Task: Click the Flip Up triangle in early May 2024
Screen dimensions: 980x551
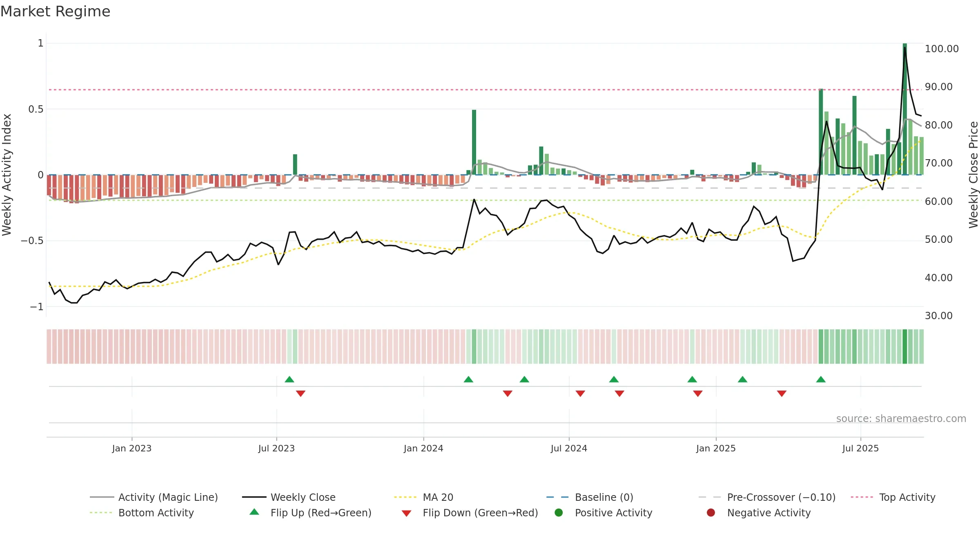Action: point(524,380)
